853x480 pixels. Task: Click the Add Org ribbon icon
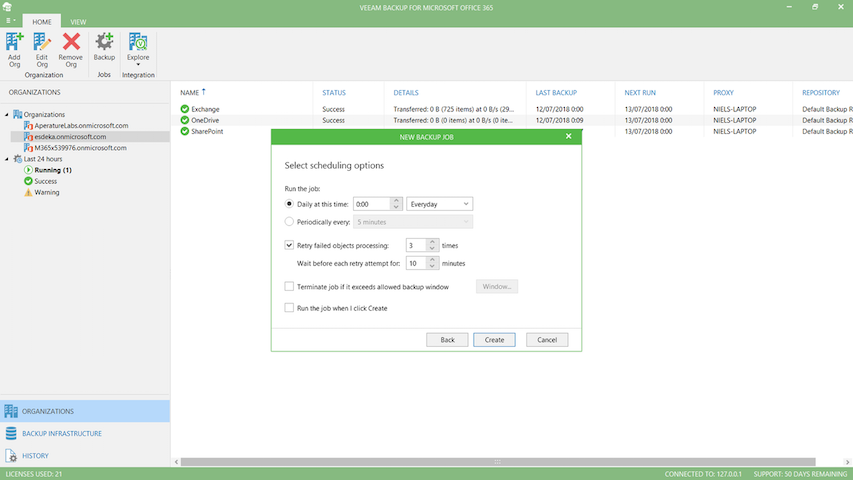coord(14,42)
